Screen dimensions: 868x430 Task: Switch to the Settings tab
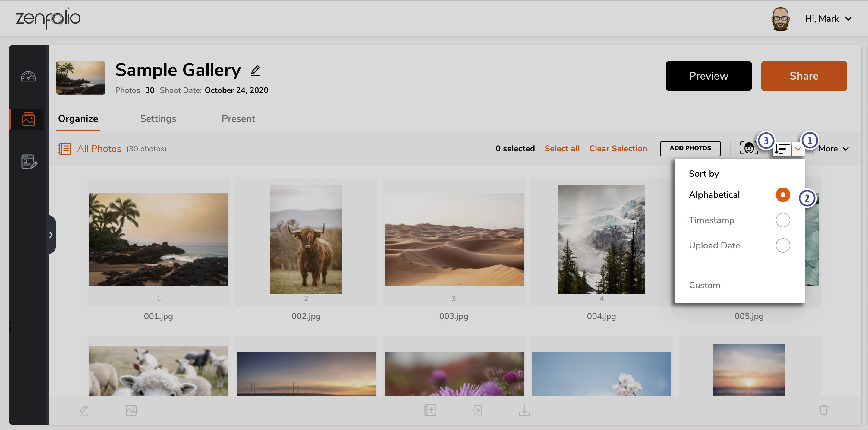(158, 119)
